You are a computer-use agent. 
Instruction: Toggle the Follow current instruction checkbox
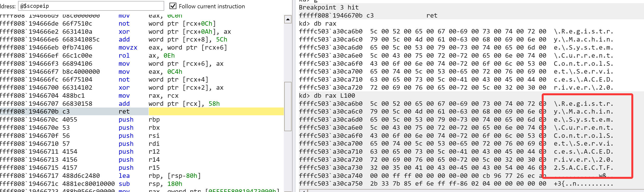pos(173,6)
